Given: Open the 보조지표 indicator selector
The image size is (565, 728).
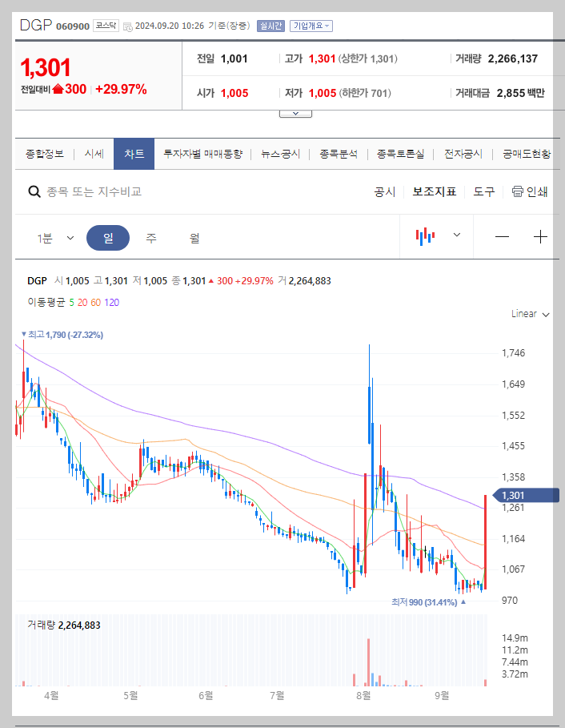Looking at the screenshot, I should (435, 192).
